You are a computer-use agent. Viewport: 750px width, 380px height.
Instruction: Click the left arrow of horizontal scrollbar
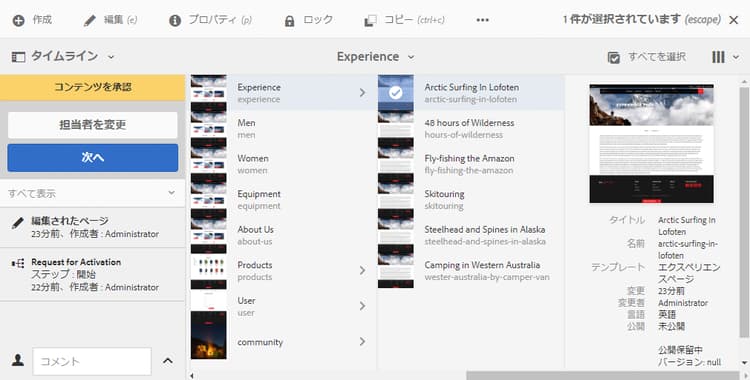[x=192, y=376]
